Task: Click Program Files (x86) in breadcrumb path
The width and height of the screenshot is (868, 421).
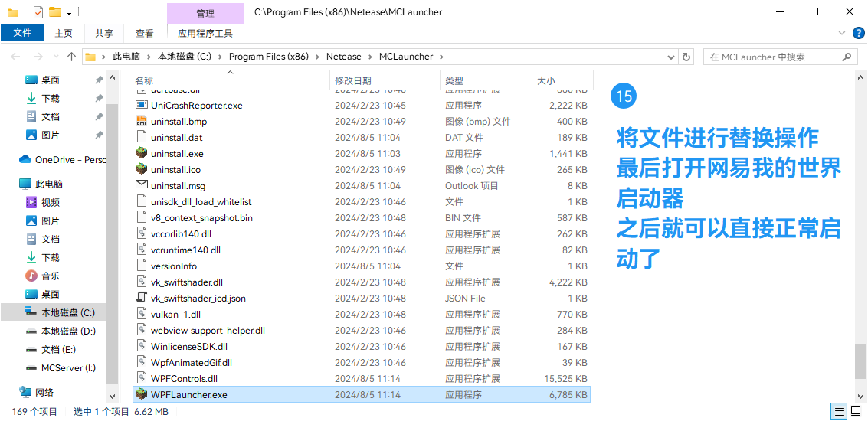Action: coord(268,57)
